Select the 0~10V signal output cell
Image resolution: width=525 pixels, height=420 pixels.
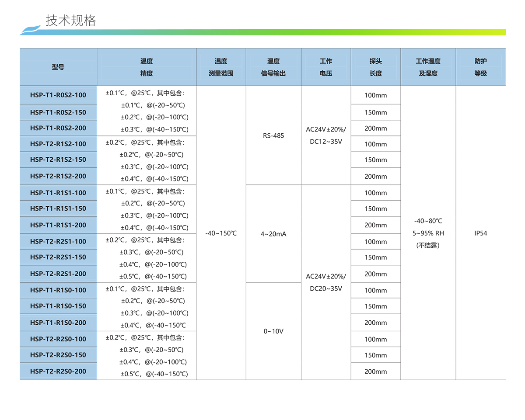273,331
